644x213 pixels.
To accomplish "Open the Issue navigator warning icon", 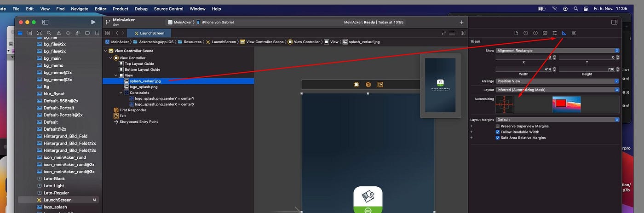I will [x=59, y=33].
